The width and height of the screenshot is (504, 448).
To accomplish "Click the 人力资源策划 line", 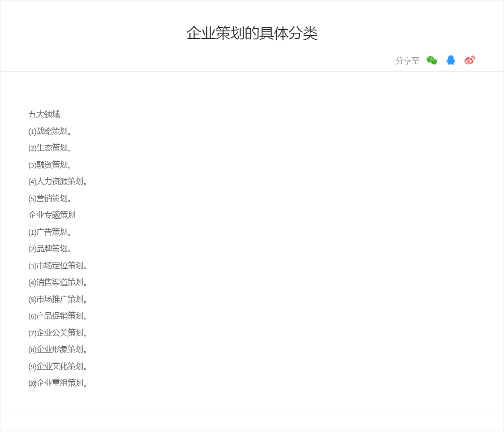I will coord(58,181).
